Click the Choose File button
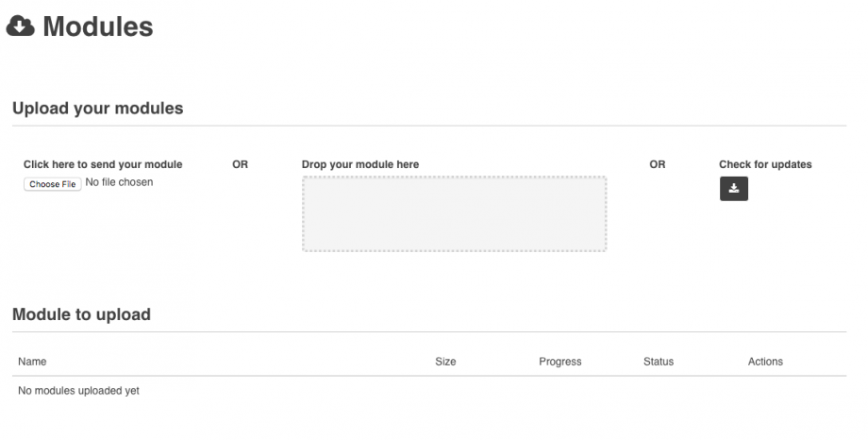The image size is (868, 440). coord(53,184)
